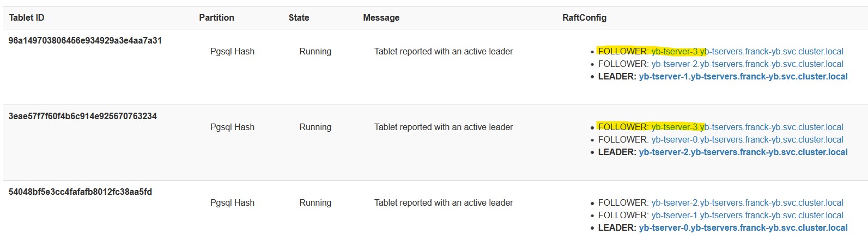Click Pgsql Hash partition in second row
This screenshot has width=868, height=246.
coord(232,127)
